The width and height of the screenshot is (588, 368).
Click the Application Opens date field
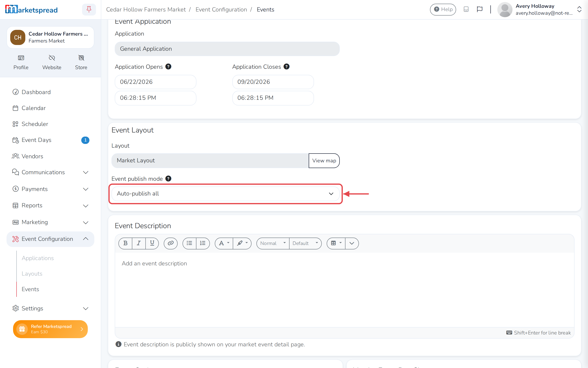(155, 82)
